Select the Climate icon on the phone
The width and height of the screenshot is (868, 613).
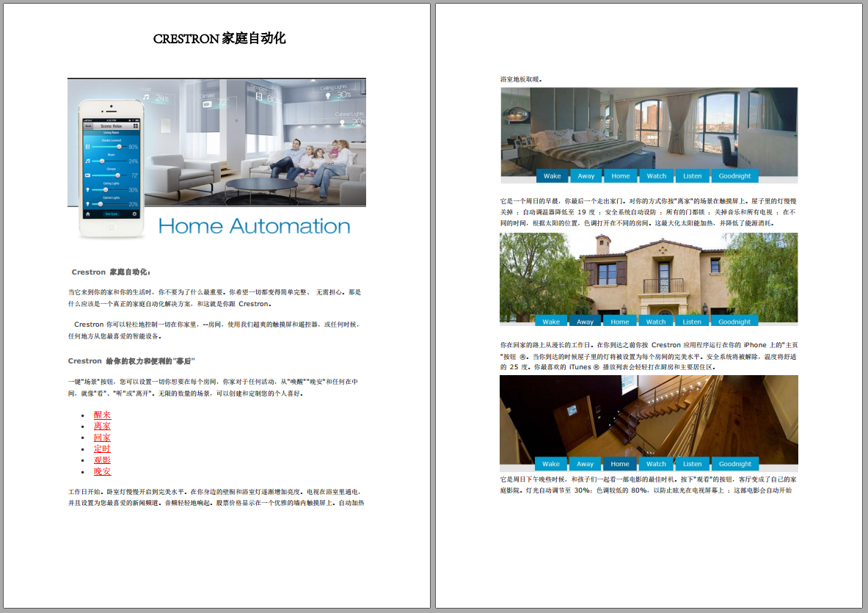click(x=88, y=175)
